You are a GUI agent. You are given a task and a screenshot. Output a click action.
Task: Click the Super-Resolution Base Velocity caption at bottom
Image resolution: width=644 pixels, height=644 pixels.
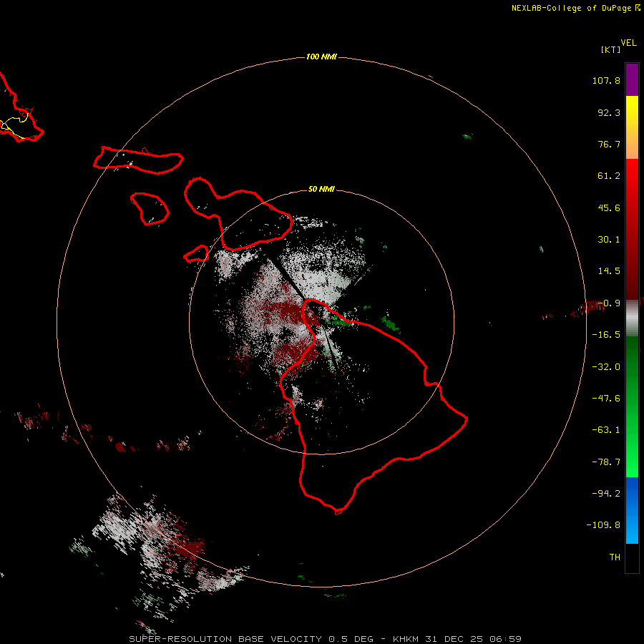pyautogui.click(x=325, y=639)
